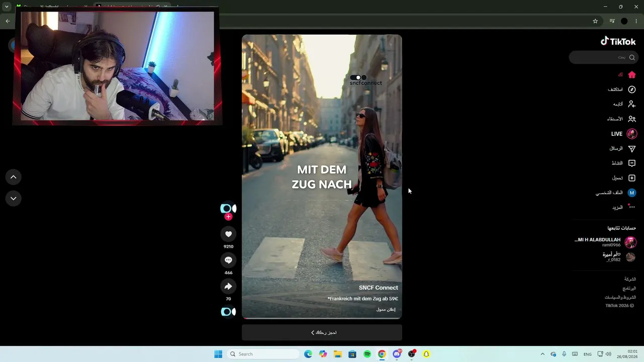The image size is (644, 362).
Task: Open the tab search dropdown arrow
Action: [7, 7]
